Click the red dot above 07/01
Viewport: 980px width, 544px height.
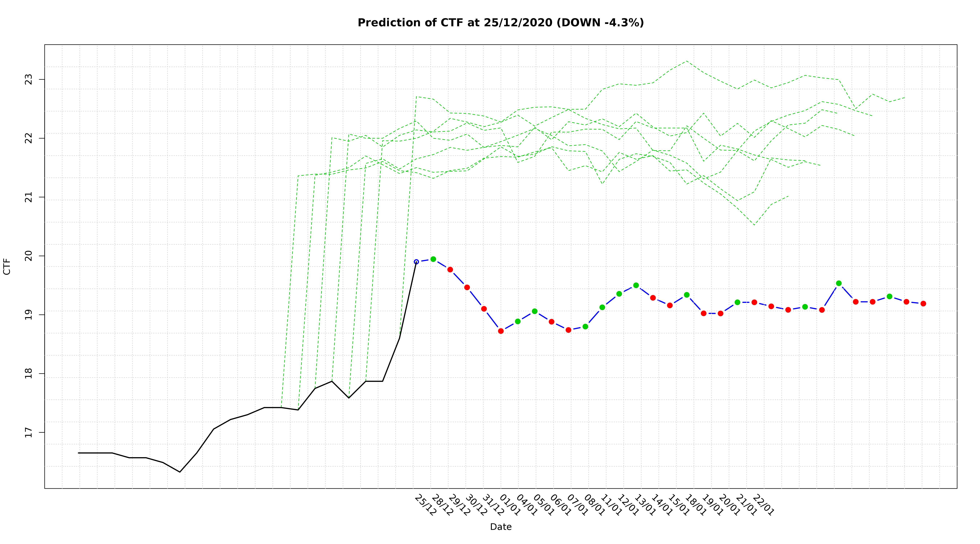(x=568, y=330)
